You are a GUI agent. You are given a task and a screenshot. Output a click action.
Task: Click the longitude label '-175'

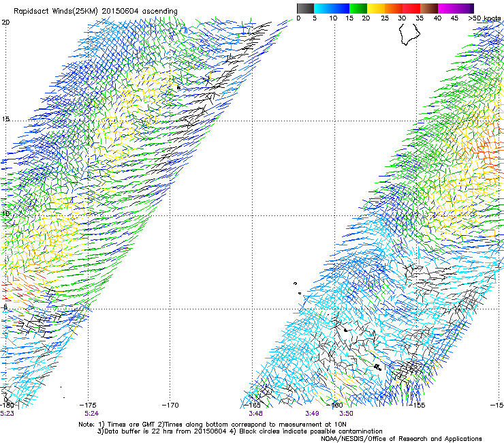pos(88,405)
